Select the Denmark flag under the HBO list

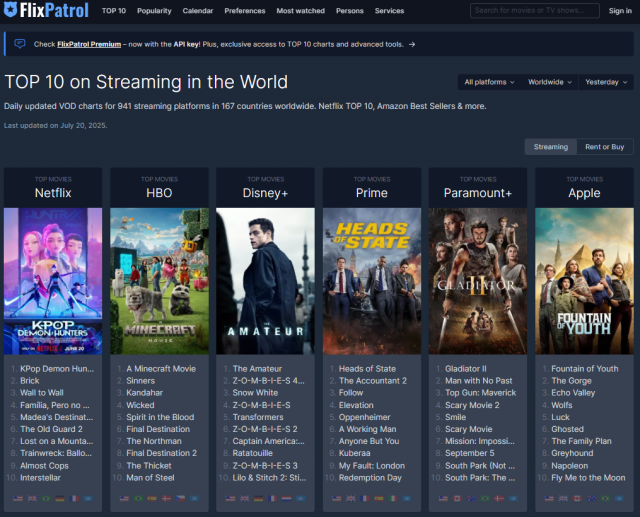point(167,498)
